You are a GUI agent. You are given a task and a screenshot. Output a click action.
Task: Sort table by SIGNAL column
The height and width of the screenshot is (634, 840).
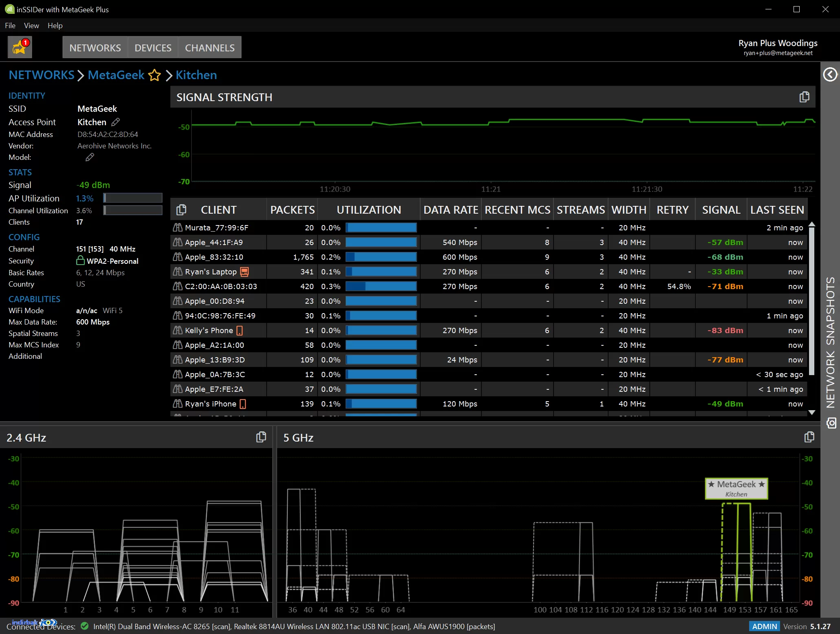[x=721, y=210]
